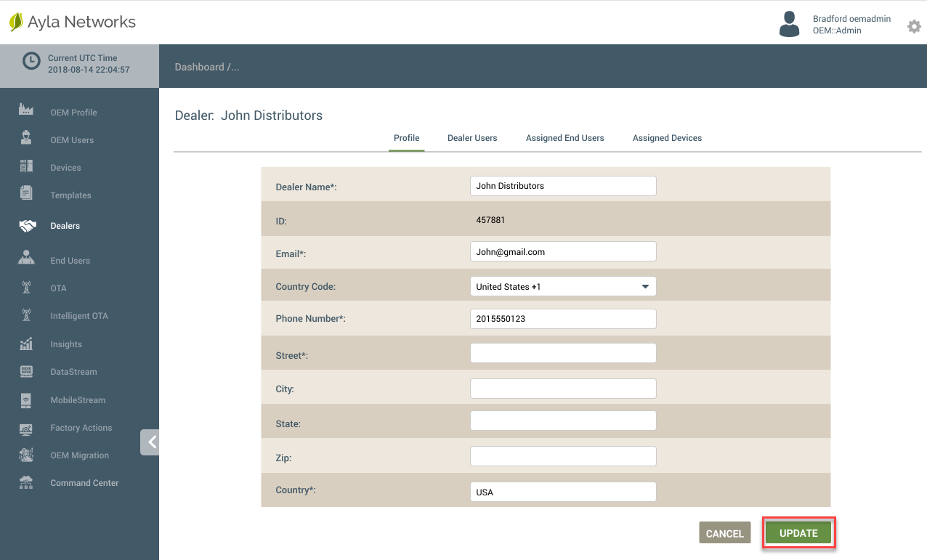Click the OEM Users person icon

26,137
